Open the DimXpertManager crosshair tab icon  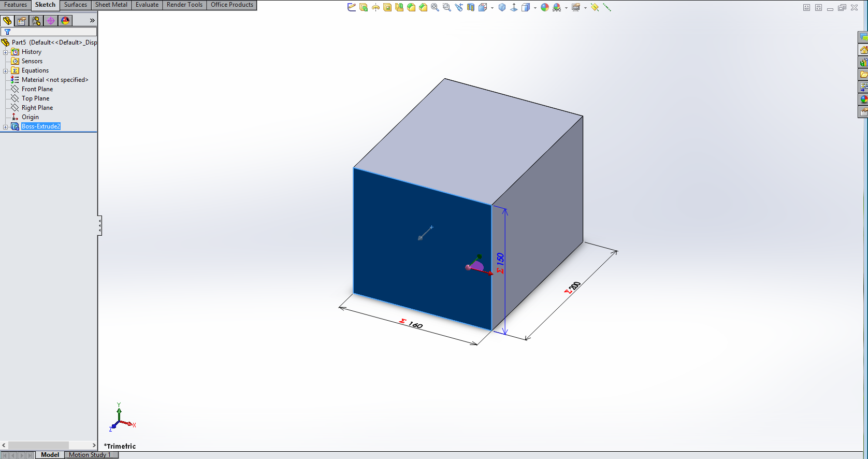coord(51,21)
